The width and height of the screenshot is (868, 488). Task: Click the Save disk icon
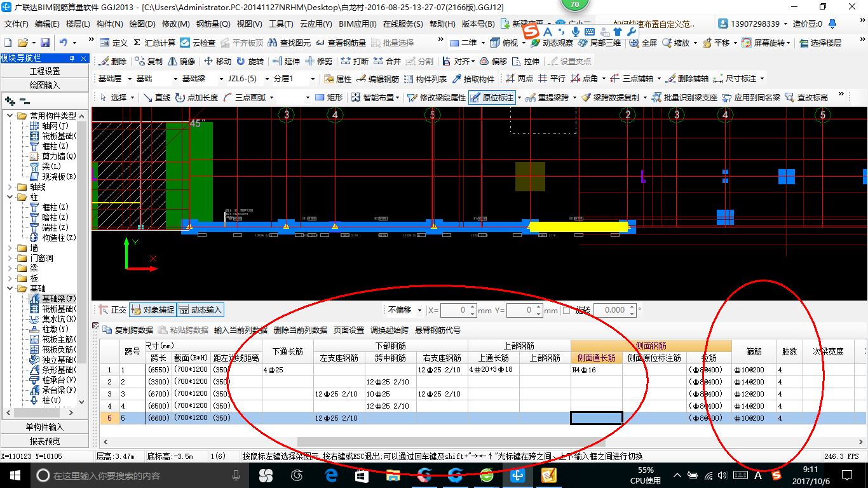[45, 43]
